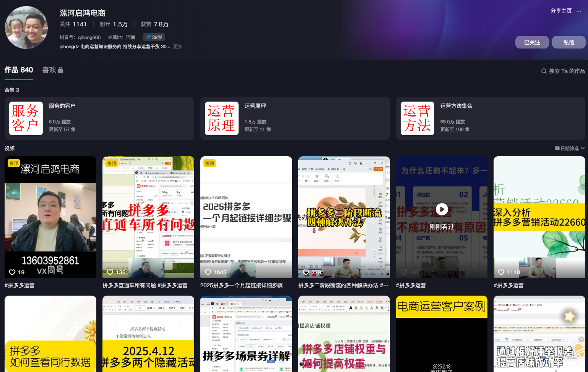Click the 置顶 badge on the 2025拼多多 video

click(210, 163)
